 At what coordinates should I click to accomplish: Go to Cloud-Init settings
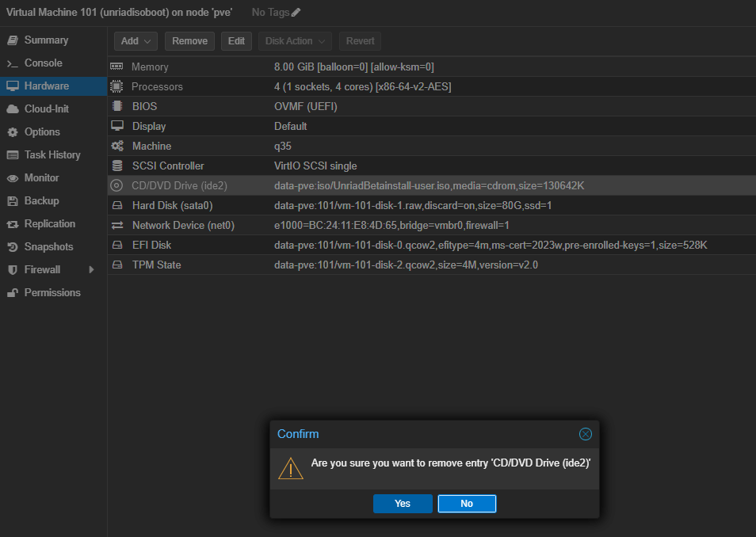[54, 109]
